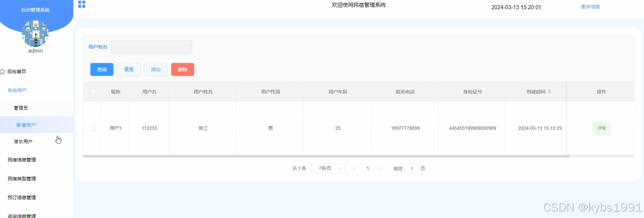The width and height of the screenshot is (644, 218).
Task: Click the 联系电话 column header
Action: (405, 92)
